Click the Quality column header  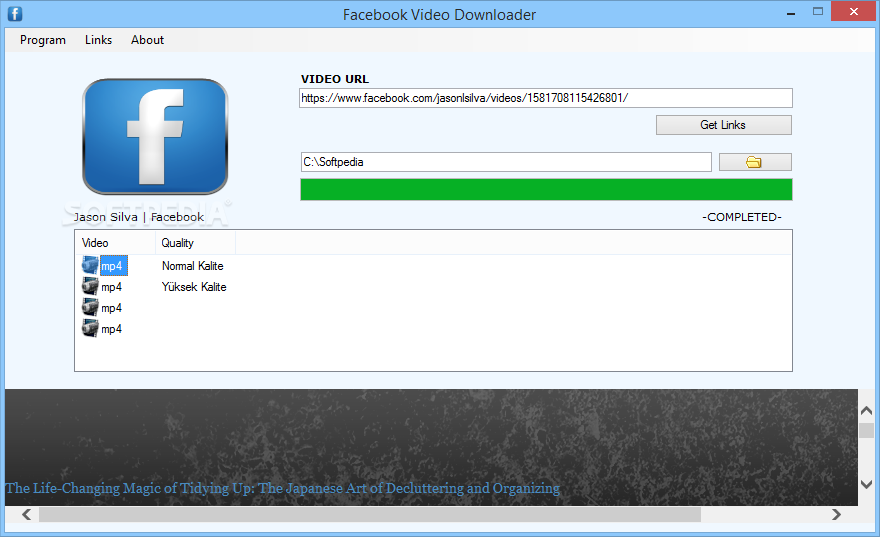click(x=195, y=243)
